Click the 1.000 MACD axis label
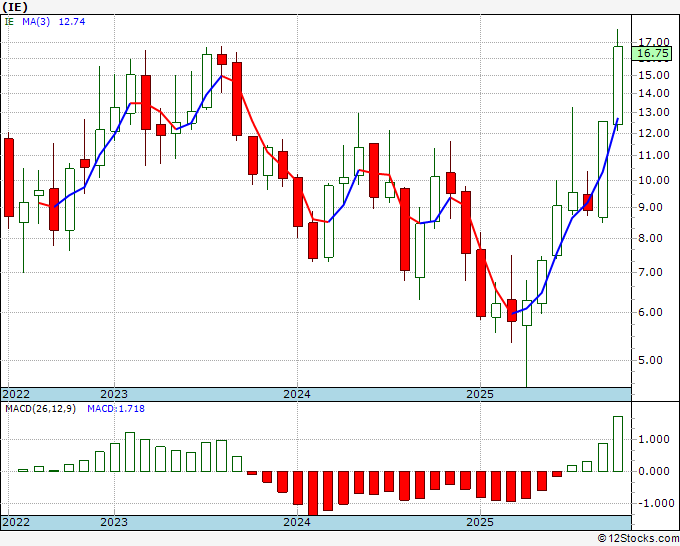The width and height of the screenshot is (680, 546). 654,439
